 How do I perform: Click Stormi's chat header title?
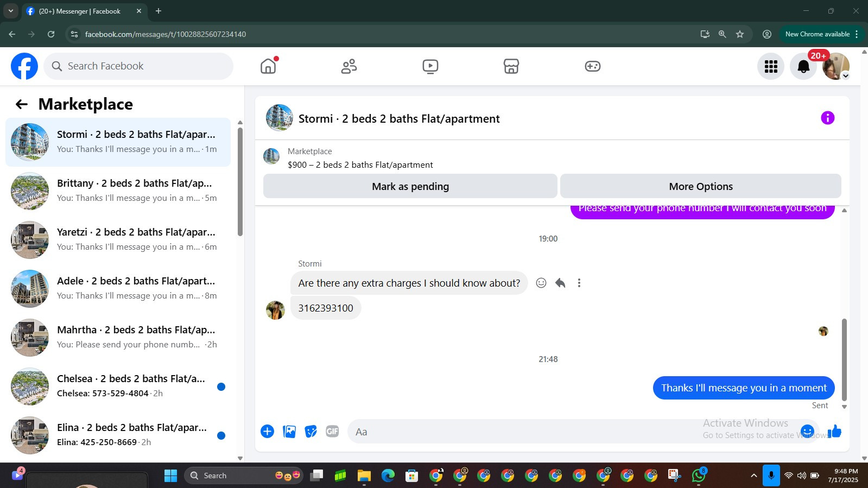399,118
